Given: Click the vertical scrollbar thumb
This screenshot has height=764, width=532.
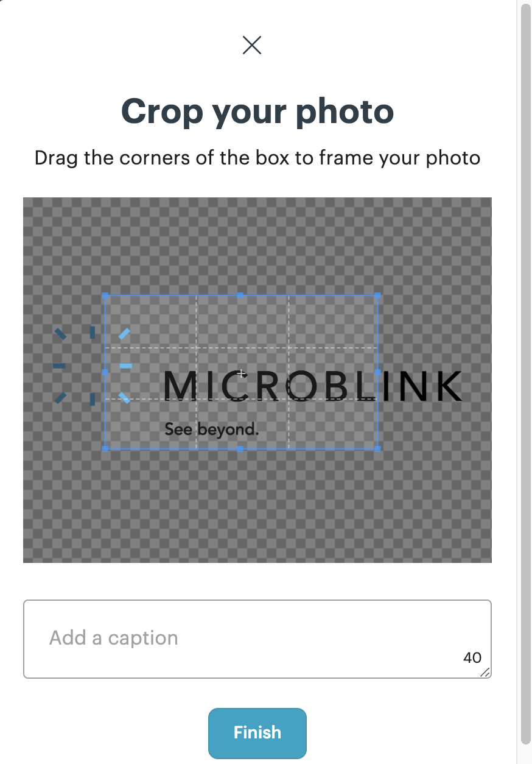Looking at the screenshot, I should pyautogui.click(x=526, y=366).
